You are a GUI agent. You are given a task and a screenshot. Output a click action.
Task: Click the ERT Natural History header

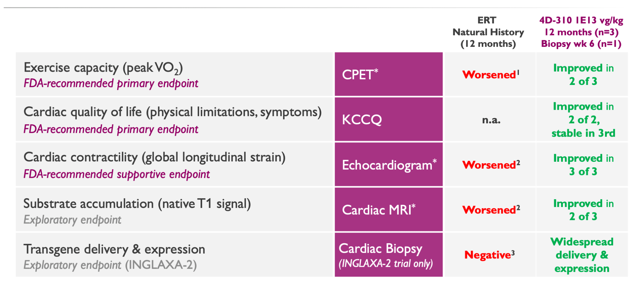(x=488, y=32)
